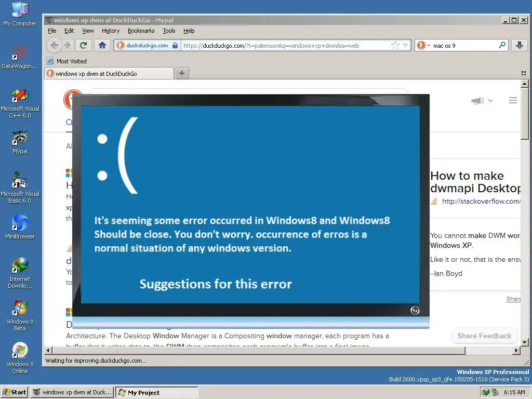Screen dimensions: 532x399
Task: Click 'Waiting for improving.duckduckgo.com...' status text
Action: 96,361
